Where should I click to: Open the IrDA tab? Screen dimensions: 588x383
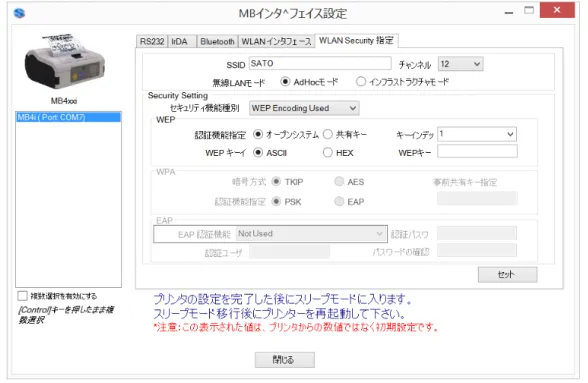click(x=182, y=41)
